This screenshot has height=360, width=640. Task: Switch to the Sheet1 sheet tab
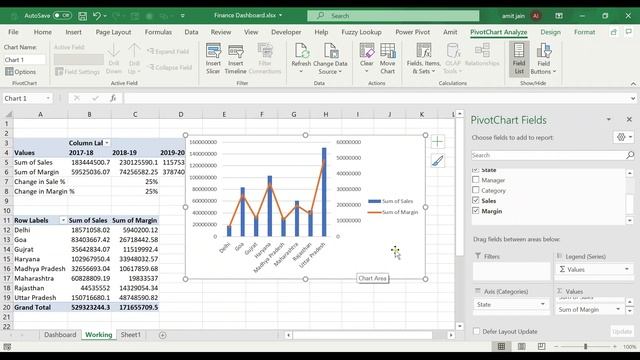[131, 335]
